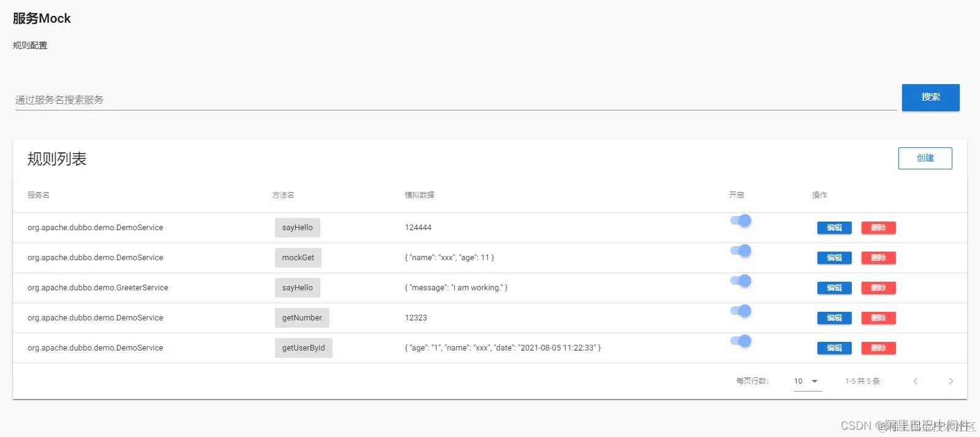Viewport: 980px width, 437px height.
Task: Click the 方法名 column header
Action: (284, 195)
